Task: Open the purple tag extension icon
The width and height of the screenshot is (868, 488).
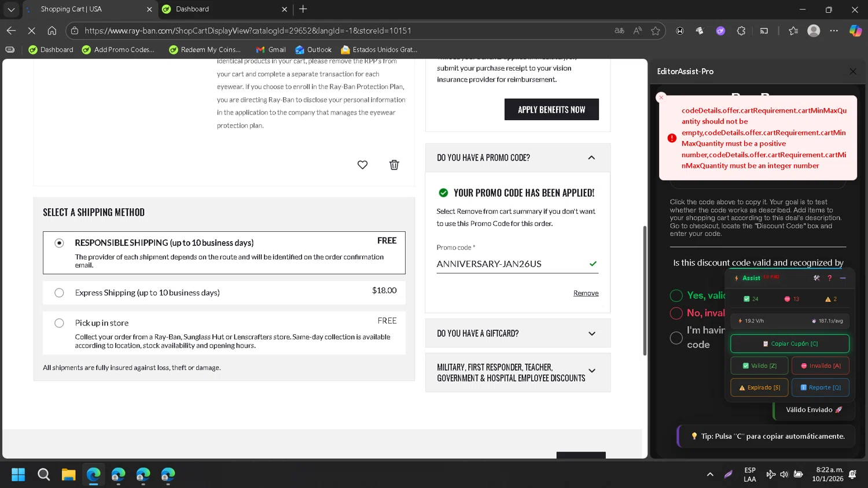Action: point(720,31)
